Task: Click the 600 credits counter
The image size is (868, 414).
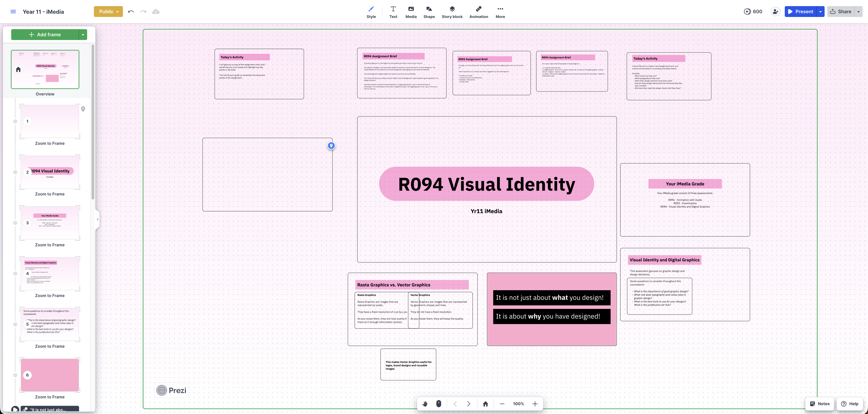Action: [753, 12]
